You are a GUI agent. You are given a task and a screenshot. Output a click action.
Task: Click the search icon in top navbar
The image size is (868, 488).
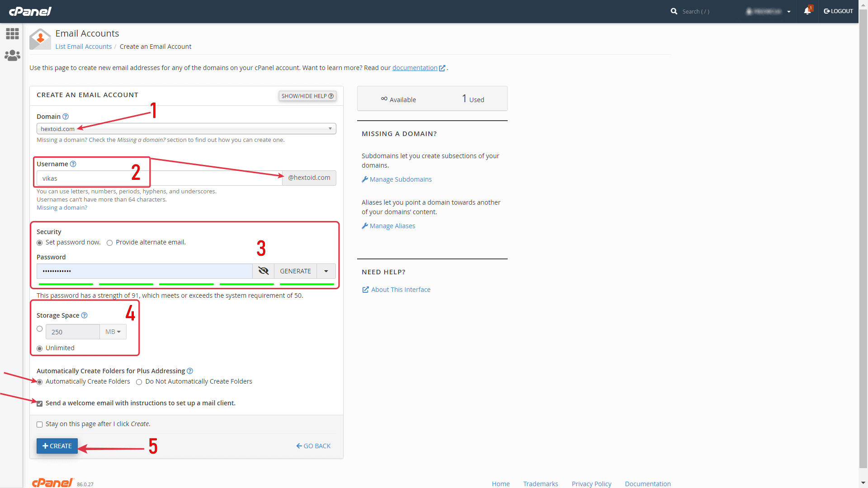[674, 11]
